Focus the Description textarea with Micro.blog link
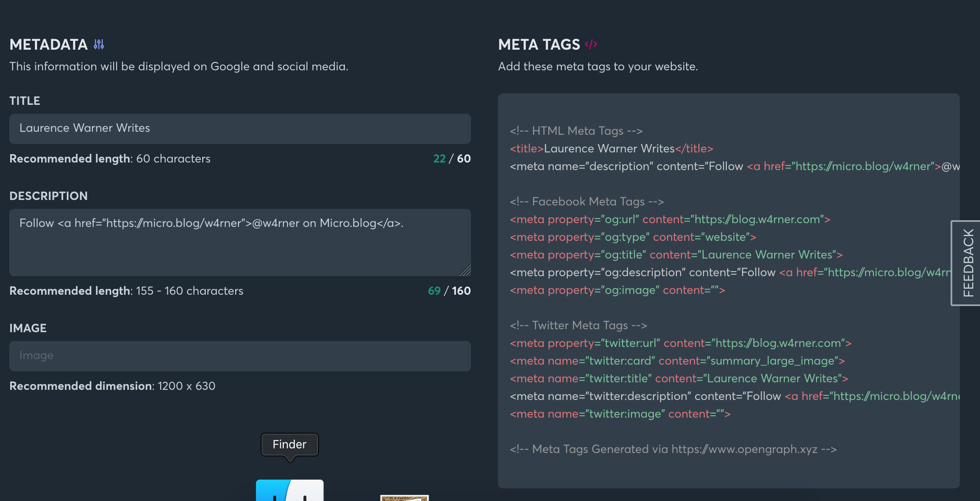 click(x=240, y=242)
